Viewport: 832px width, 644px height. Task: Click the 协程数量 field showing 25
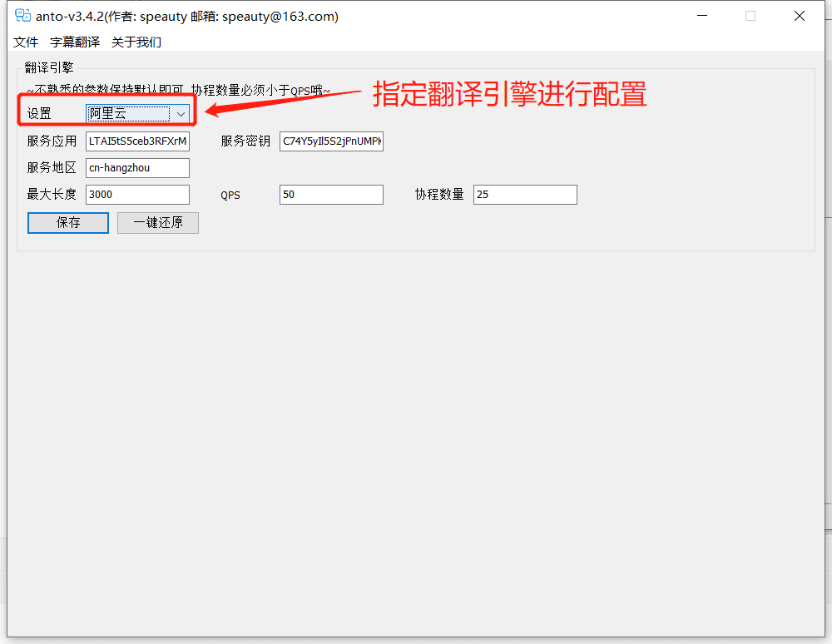[525, 194]
